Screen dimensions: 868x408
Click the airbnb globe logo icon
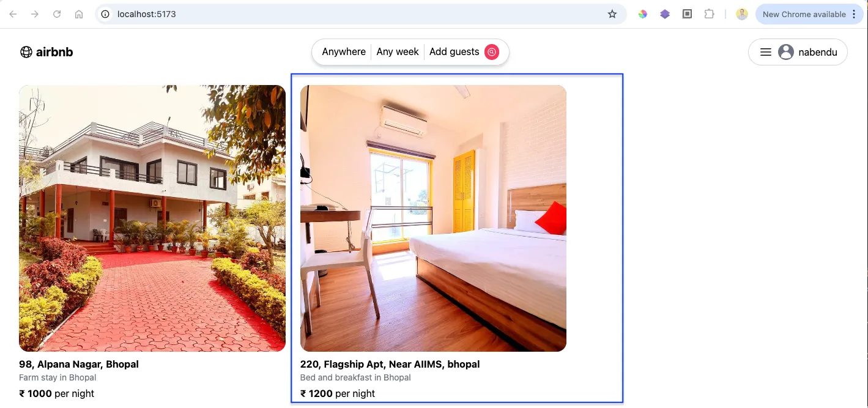tap(26, 52)
